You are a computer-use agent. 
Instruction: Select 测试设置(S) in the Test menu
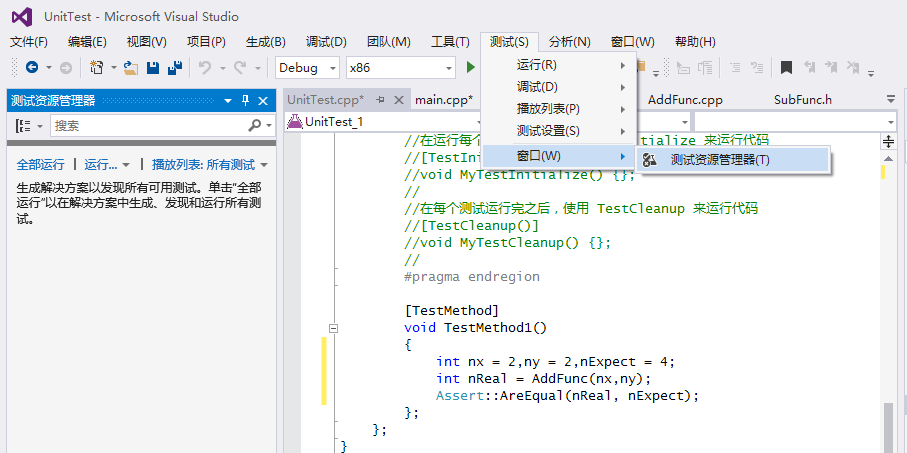[x=559, y=131]
